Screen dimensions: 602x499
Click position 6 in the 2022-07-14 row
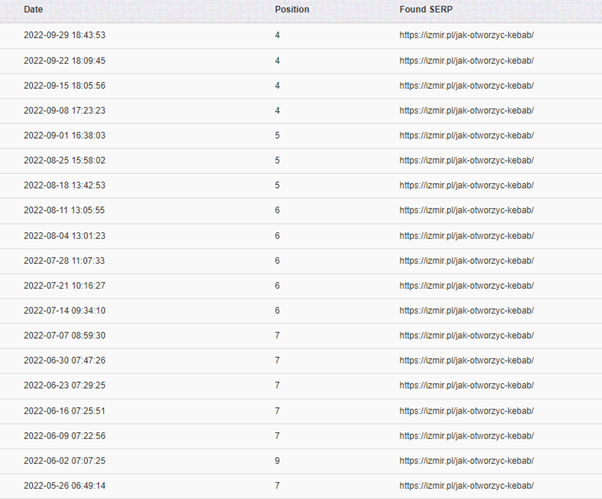click(277, 311)
